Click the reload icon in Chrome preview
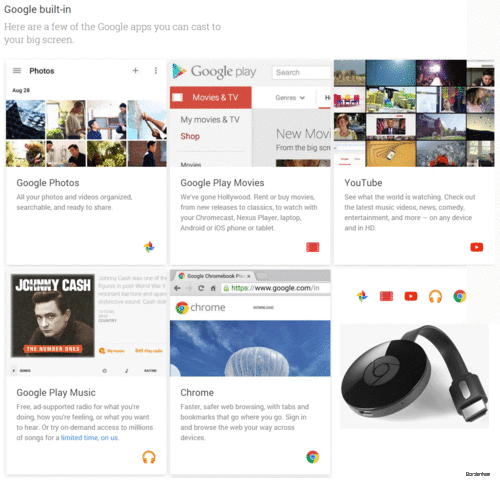Viewport: 500px width, 481px height. tap(201, 288)
